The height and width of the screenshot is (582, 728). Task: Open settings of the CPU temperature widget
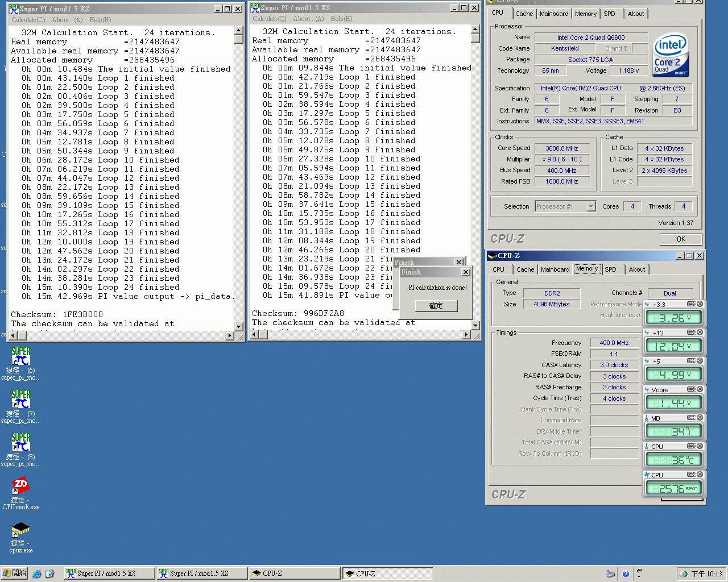point(691,446)
